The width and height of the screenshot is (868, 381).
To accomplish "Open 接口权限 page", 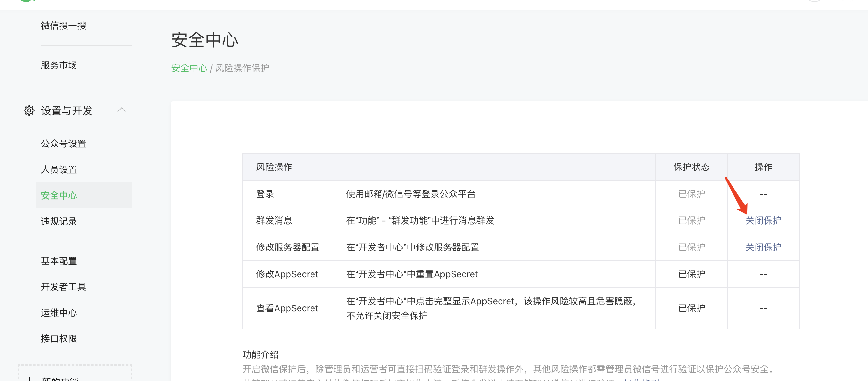I will tap(59, 339).
